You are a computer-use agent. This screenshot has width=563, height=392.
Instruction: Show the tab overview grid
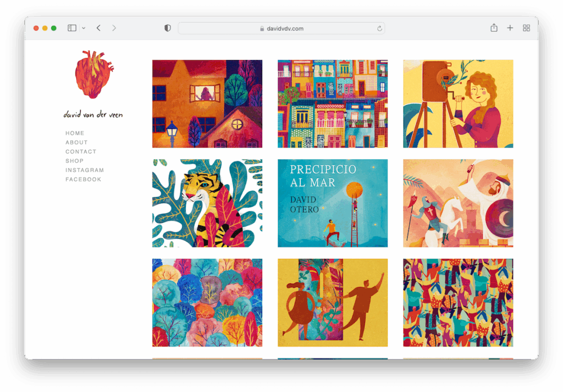pyautogui.click(x=526, y=28)
